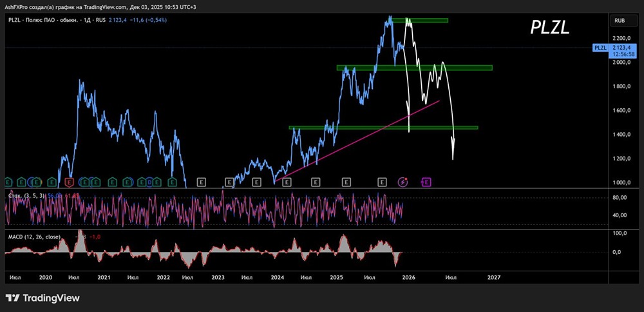Viewport: 644px width, 312px height.
Task: Click the 2022 label on time axis
Action: point(164,277)
